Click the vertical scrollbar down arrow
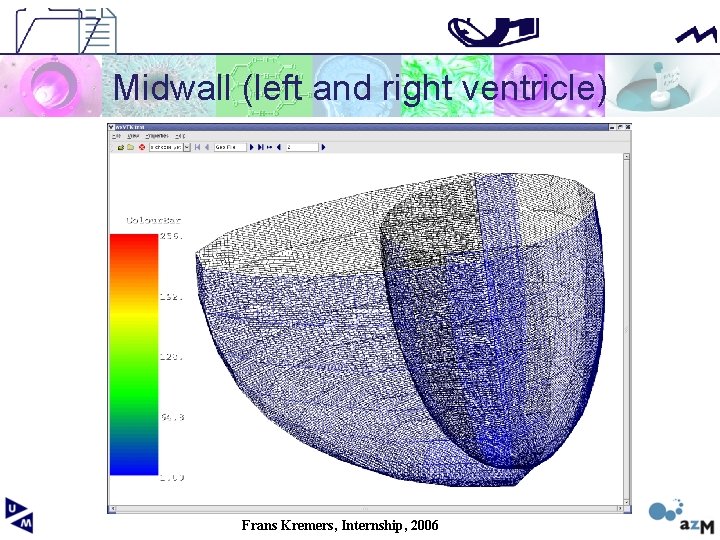This screenshot has height=540, width=720. [x=626, y=502]
